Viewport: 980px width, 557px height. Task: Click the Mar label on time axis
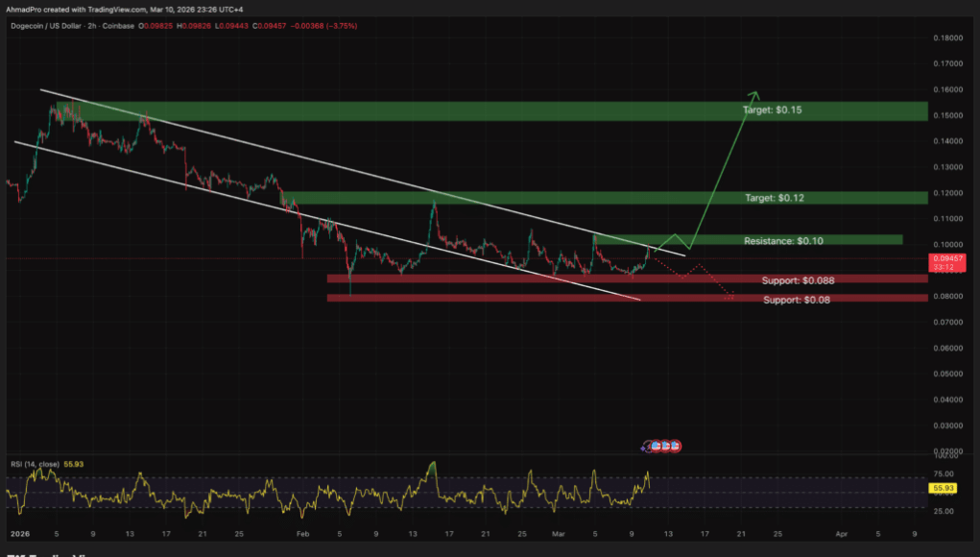(x=559, y=531)
